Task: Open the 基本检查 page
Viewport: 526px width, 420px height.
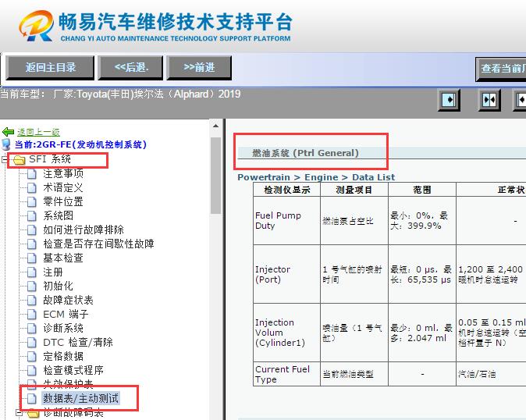Action: [63, 258]
